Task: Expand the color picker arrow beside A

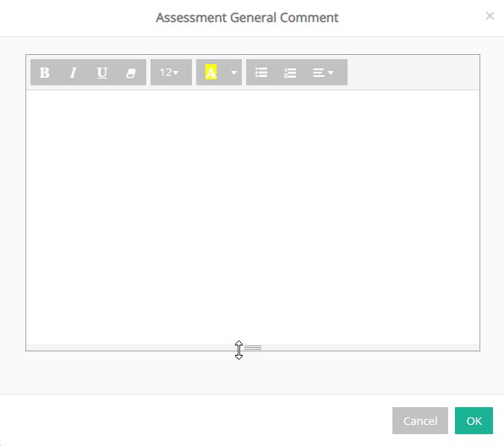Action: tap(234, 73)
